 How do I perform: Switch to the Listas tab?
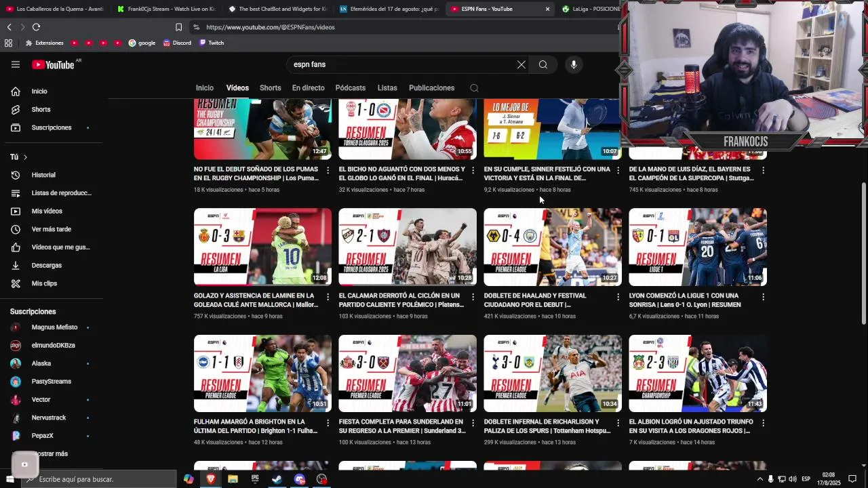click(387, 88)
